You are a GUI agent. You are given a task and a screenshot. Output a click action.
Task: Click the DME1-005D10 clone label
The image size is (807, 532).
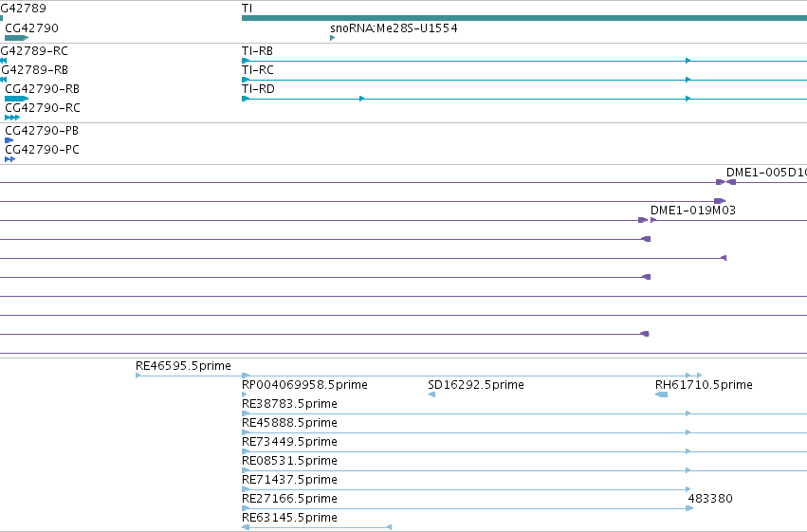tap(766, 173)
